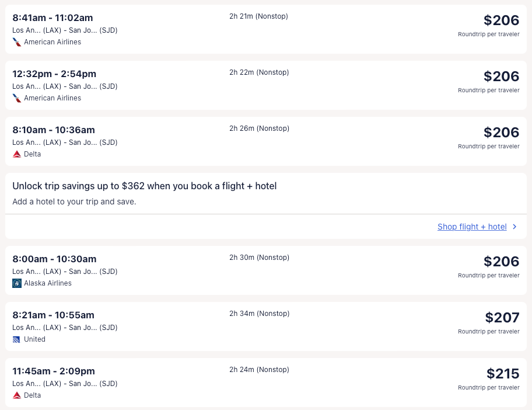Open the Shop flight + hotel link
This screenshot has width=532, height=410.
click(472, 227)
